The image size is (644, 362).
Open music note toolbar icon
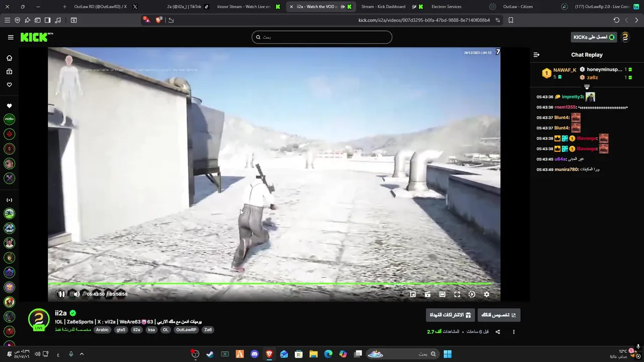pyautogui.click(x=57, y=20)
